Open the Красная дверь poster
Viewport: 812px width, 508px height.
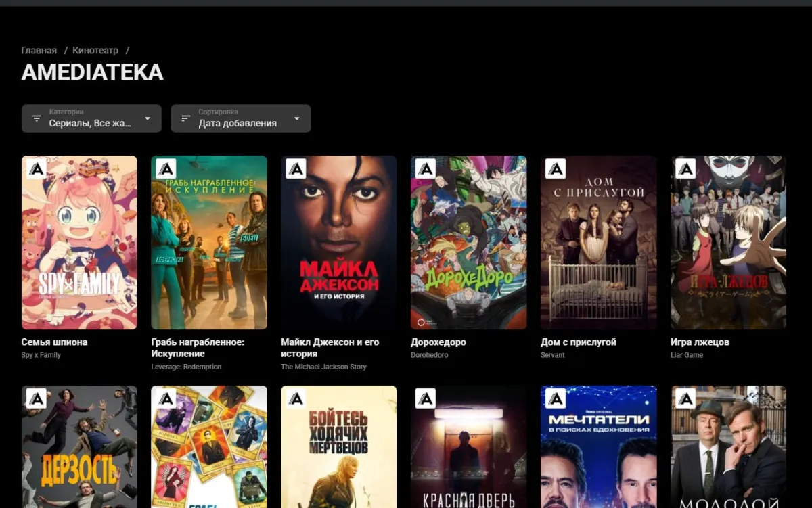click(469, 446)
